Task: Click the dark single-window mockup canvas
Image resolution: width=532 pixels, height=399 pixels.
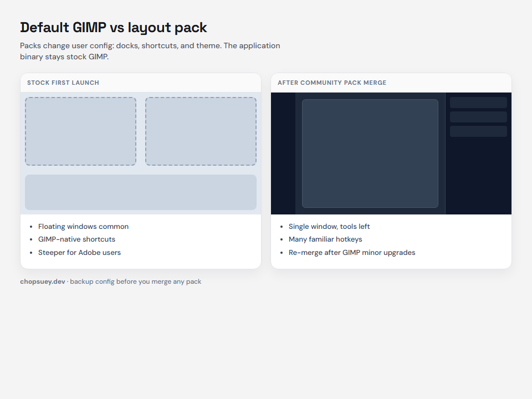Action: coord(370,154)
